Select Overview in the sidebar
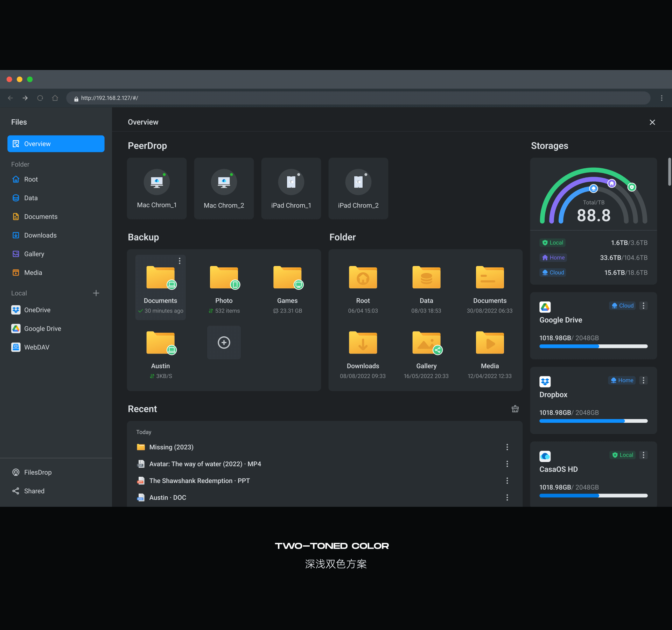The width and height of the screenshot is (672, 630). [x=56, y=144]
